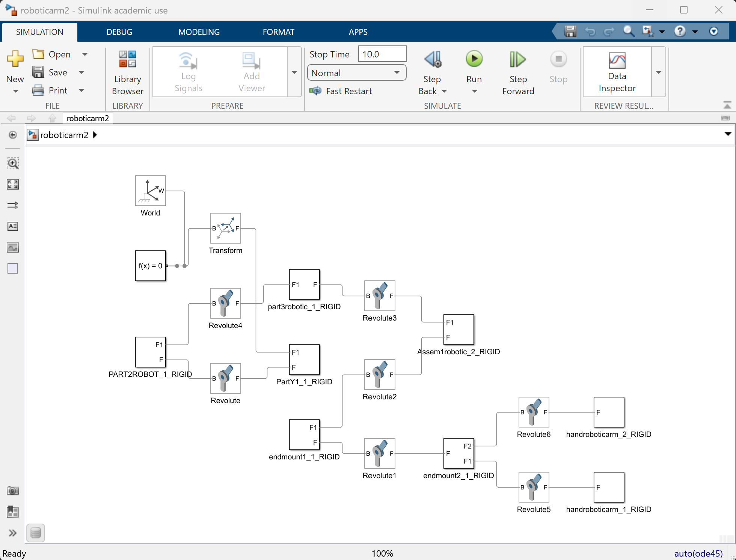This screenshot has width=736, height=560.
Task: Click the Step Forward icon
Action: (x=518, y=59)
